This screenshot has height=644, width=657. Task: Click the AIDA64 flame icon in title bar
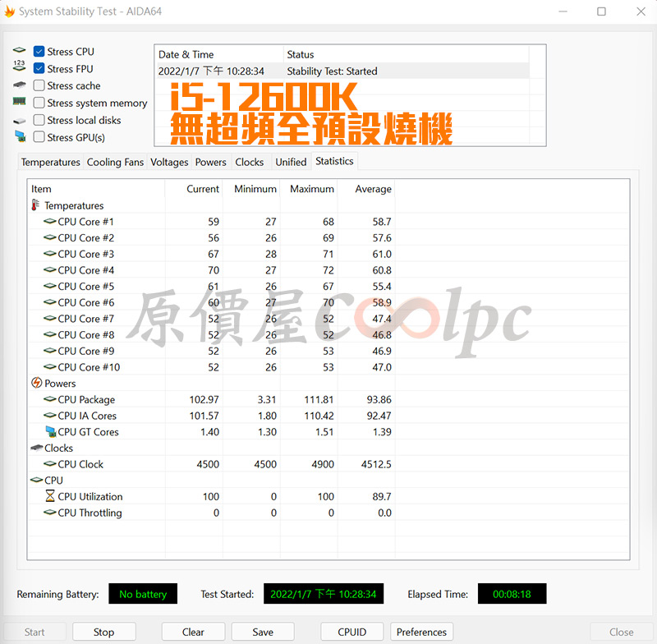click(10, 11)
